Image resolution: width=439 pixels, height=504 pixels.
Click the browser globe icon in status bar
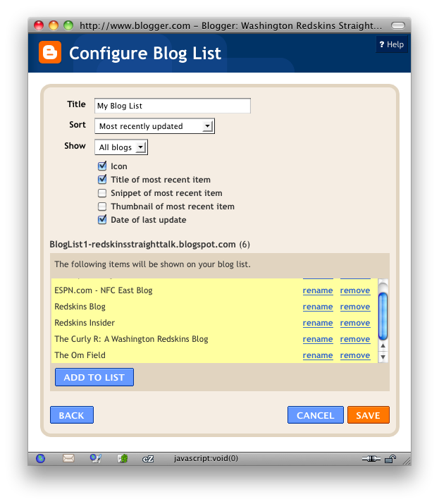[40, 458]
